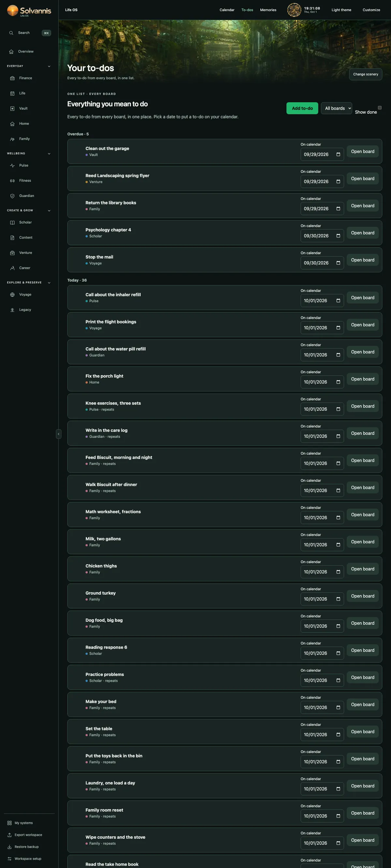Screen dimensions: 391x868
Task: Open the Fitness dumbbell icon
Action: point(12,181)
